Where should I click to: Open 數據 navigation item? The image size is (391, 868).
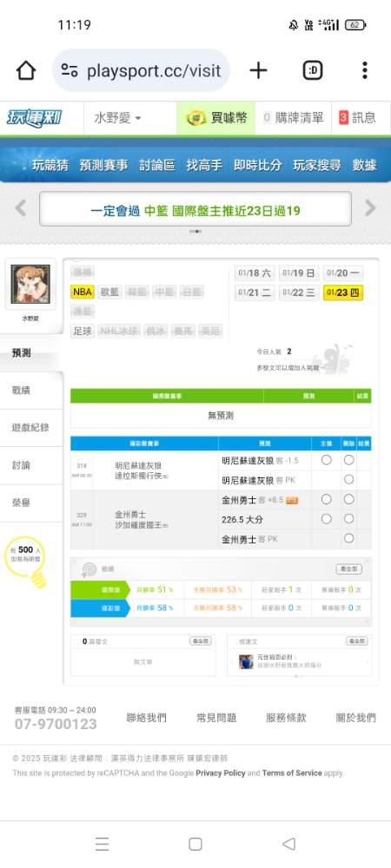tap(364, 165)
